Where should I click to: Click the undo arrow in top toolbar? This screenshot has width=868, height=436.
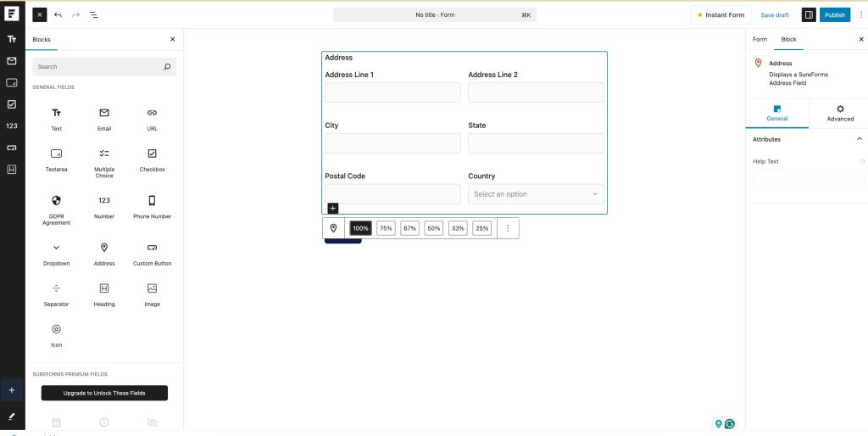(58, 15)
